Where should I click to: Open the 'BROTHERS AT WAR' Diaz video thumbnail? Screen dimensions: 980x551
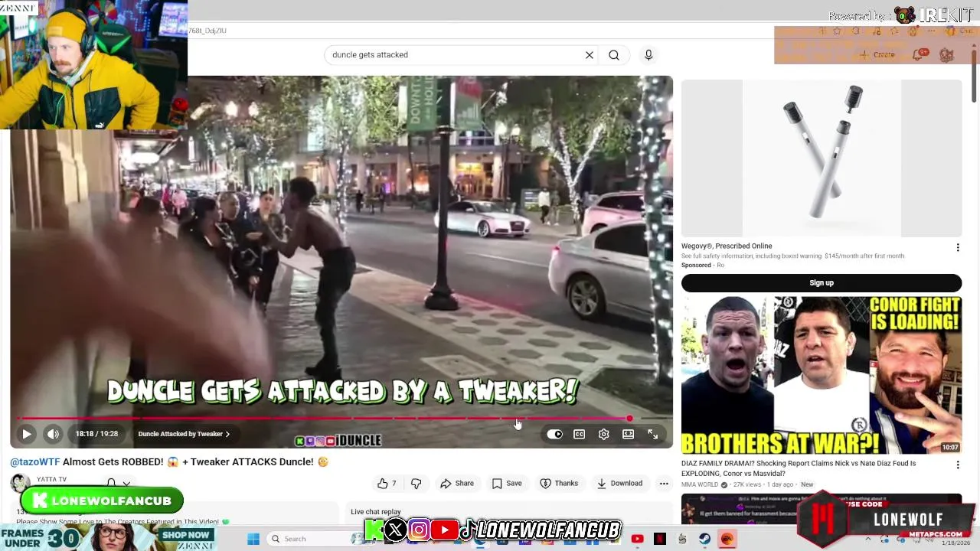coord(822,375)
